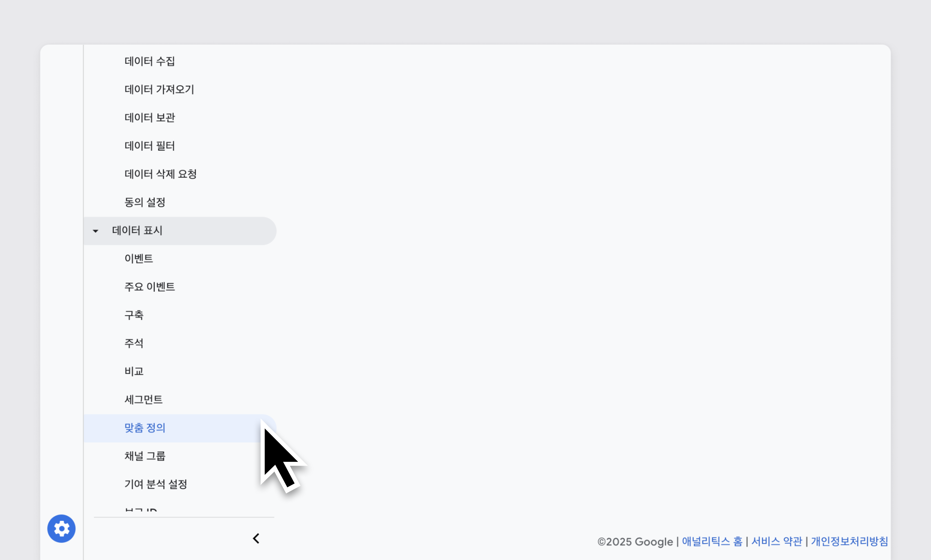
Task: Click the 데이터 표시 section header
Action: 137,231
